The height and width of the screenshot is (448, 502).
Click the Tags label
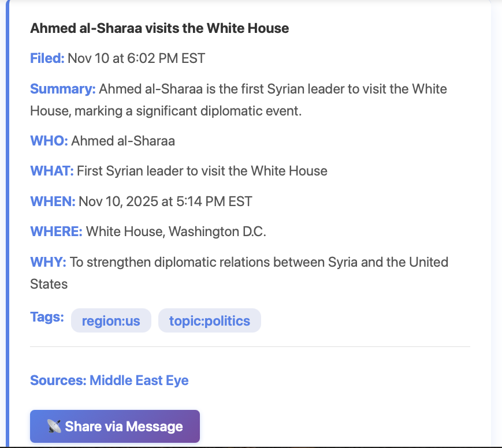point(46,317)
